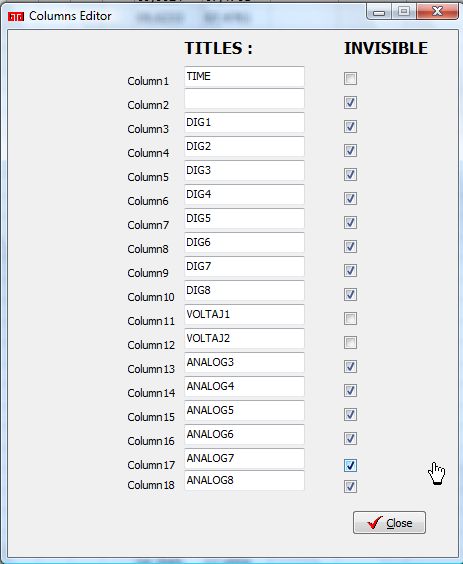Image resolution: width=463 pixels, height=564 pixels.
Task: Click the ANALOG5 title input
Action: tap(244, 410)
